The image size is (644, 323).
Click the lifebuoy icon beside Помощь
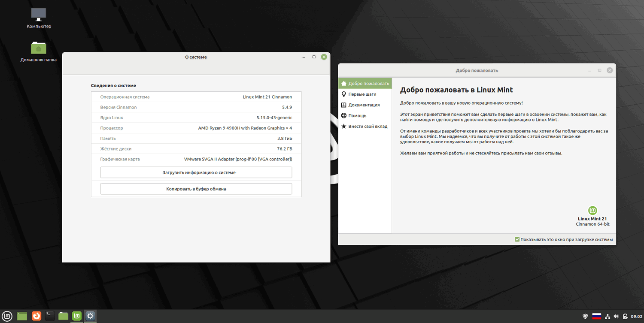(x=343, y=115)
